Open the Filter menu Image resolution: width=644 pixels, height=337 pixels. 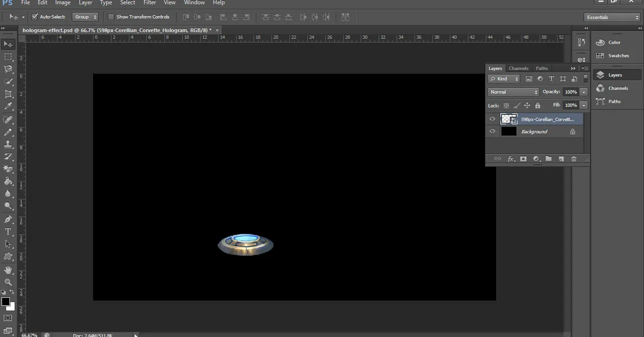(149, 3)
